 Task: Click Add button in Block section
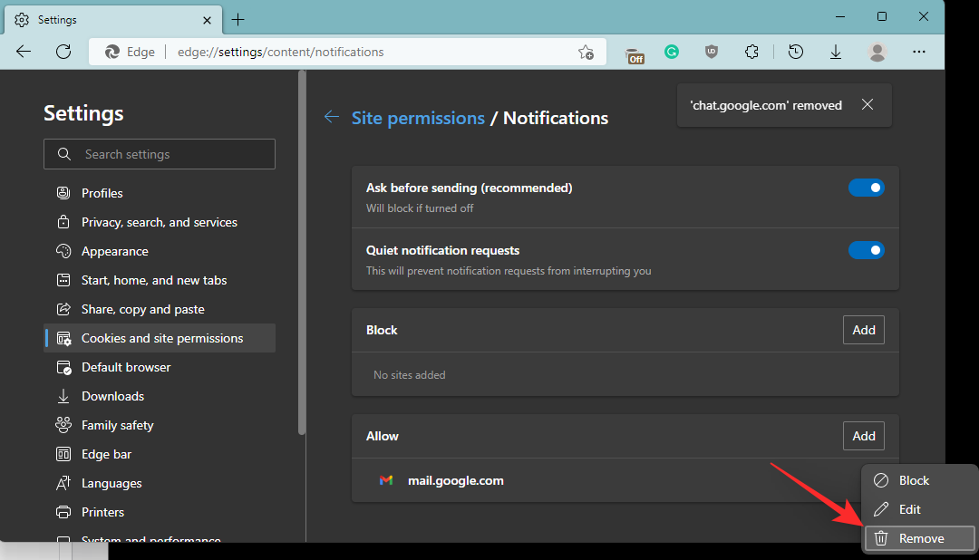[x=863, y=330]
